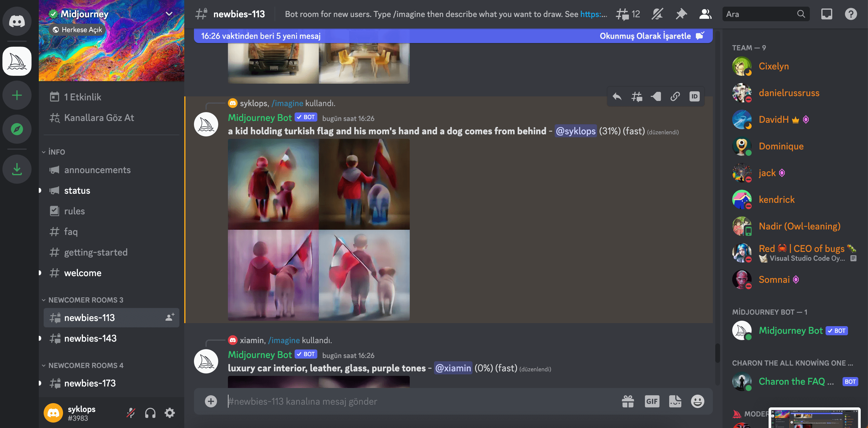Open pinned messages pin icon
This screenshot has height=428, width=868.
(681, 14)
